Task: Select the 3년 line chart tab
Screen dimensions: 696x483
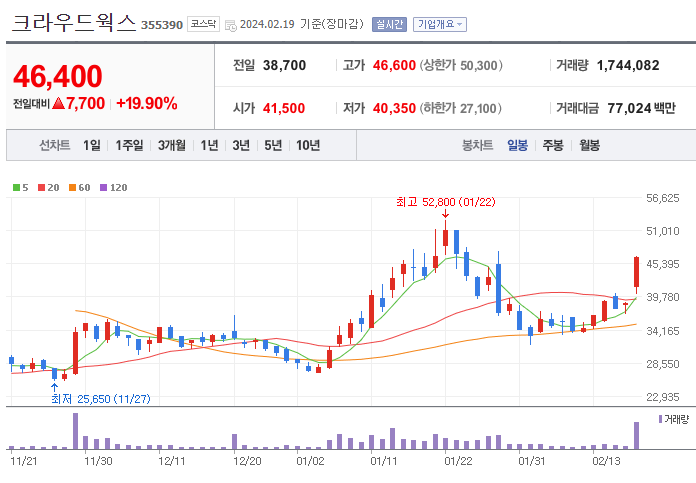Action: coord(241,145)
